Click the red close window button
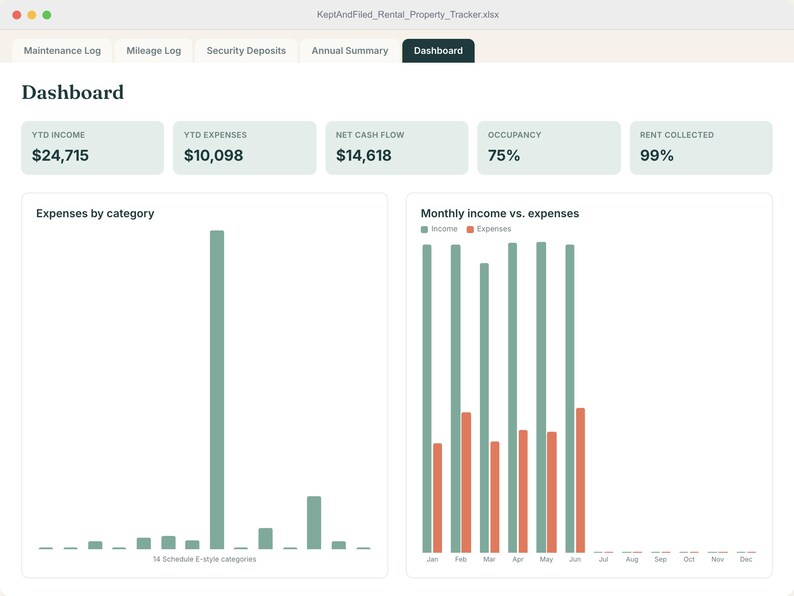Screen dimensions: 794x596 (x=17, y=15)
